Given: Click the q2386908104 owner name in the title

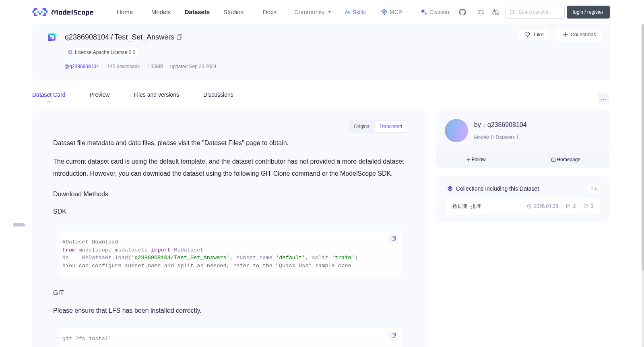Looking at the screenshot, I should coord(87,37).
